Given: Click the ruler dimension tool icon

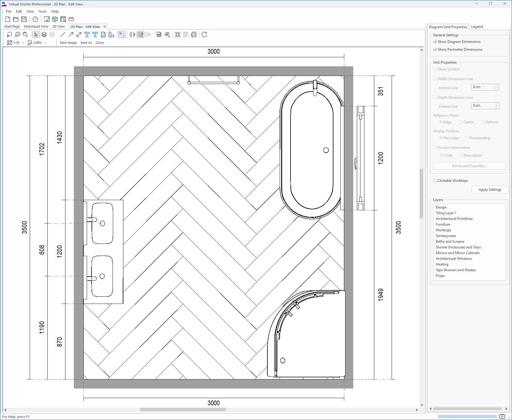Looking at the screenshot, I should click(111, 34).
